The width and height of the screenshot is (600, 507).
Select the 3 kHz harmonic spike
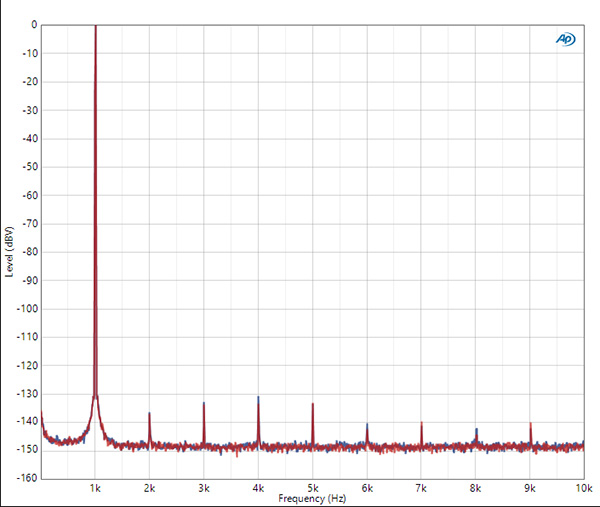click(204, 404)
